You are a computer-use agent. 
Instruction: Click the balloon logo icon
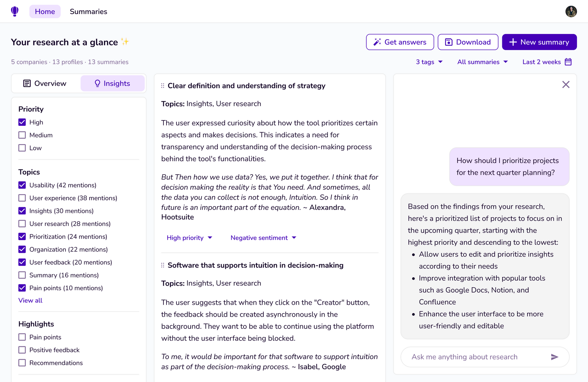tap(15, 11)
